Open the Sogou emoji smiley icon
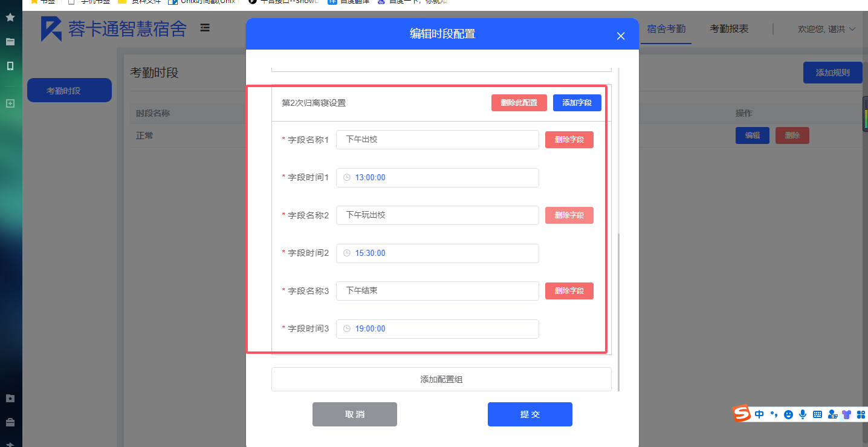The image size is (868, 447). (x=788, y=414)
